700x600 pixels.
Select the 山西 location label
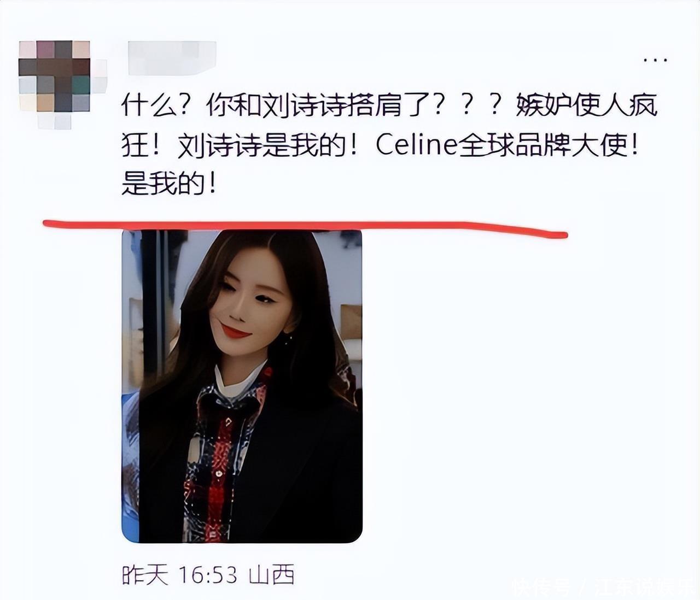click(x=272, y=574)
